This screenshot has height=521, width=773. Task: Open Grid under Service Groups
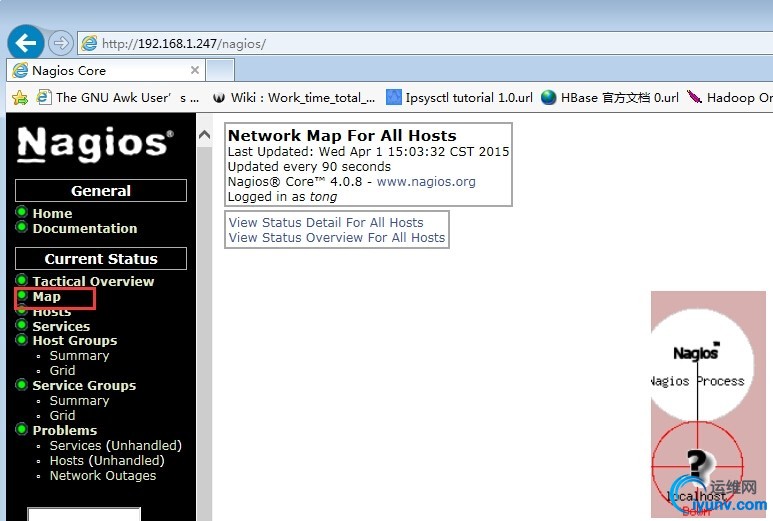63,416
